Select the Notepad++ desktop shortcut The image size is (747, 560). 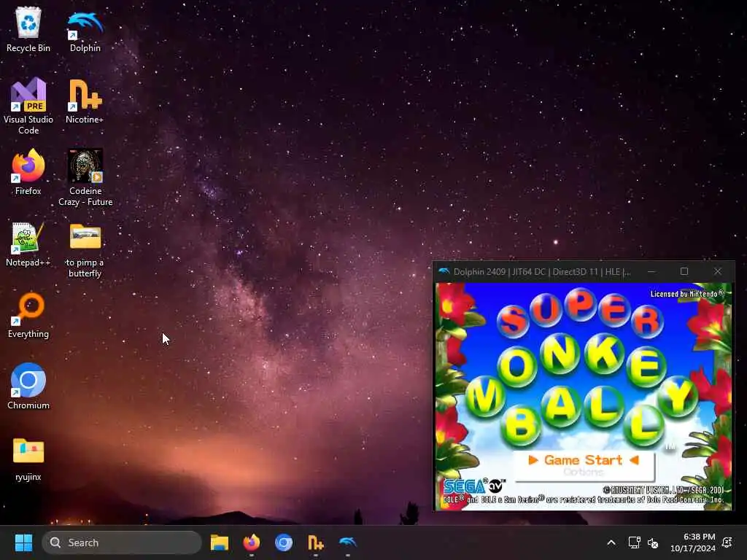coord(28,244)
